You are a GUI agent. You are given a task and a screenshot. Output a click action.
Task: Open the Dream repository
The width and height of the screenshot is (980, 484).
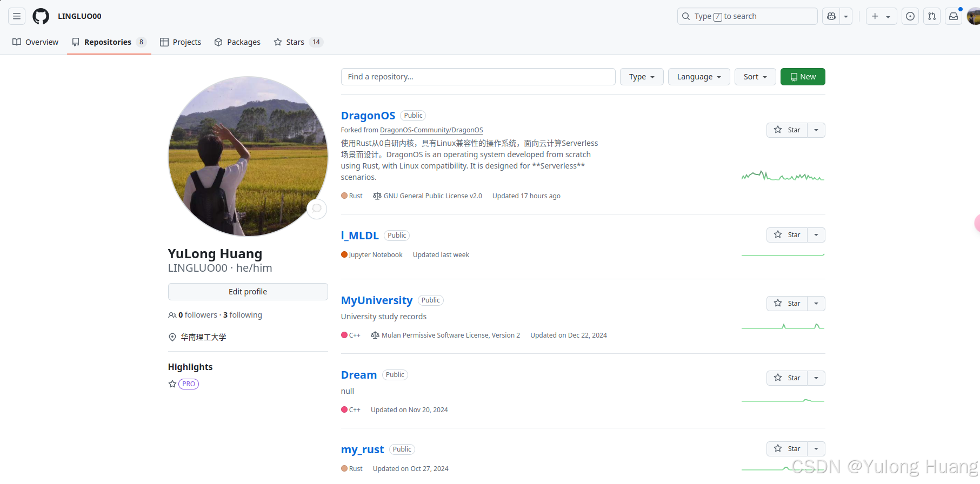(359, 375)
